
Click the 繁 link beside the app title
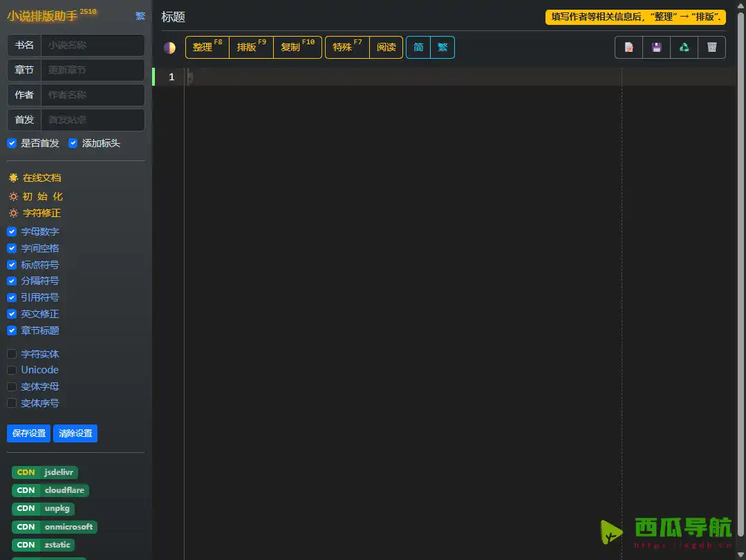click(140, 16)
